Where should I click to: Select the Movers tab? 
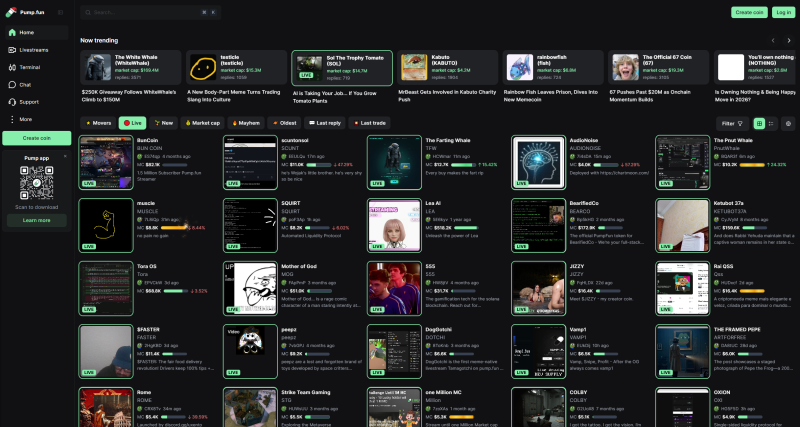(99, 122)
